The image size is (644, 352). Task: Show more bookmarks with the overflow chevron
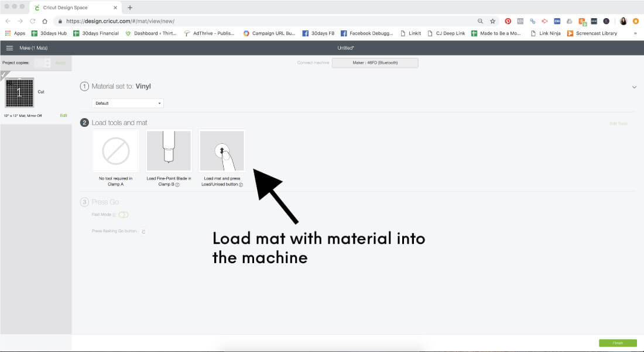[x=635, y=33]
